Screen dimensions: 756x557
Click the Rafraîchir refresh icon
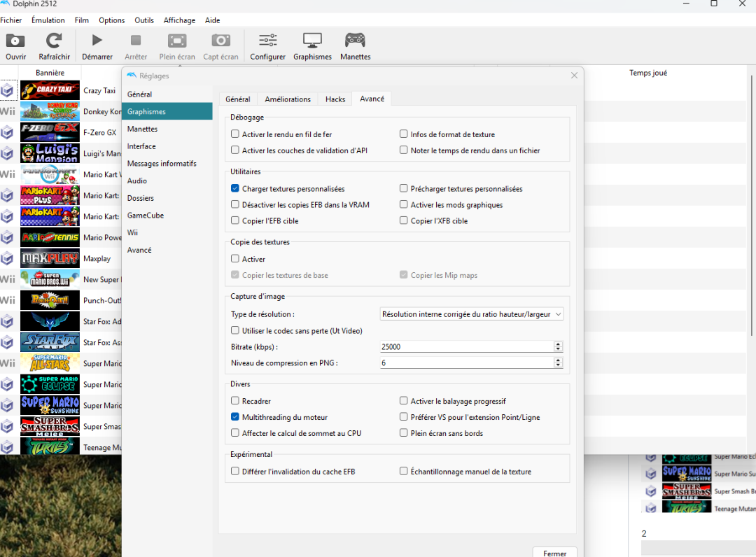pos(54,41)
